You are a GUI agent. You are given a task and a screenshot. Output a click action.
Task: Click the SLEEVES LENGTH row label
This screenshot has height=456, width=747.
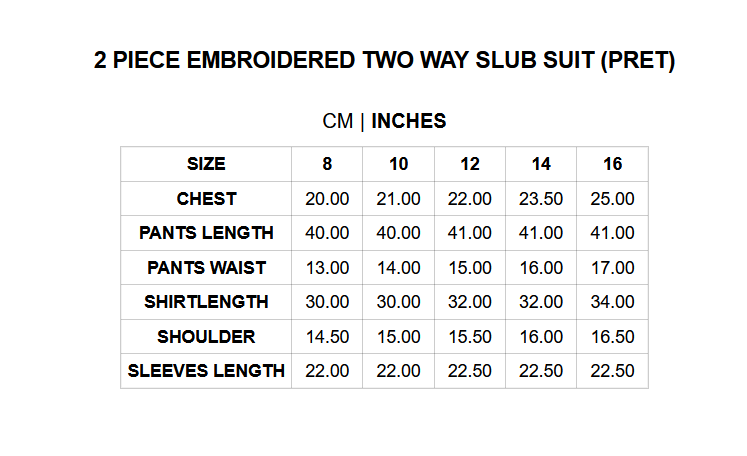coord(206,371)
